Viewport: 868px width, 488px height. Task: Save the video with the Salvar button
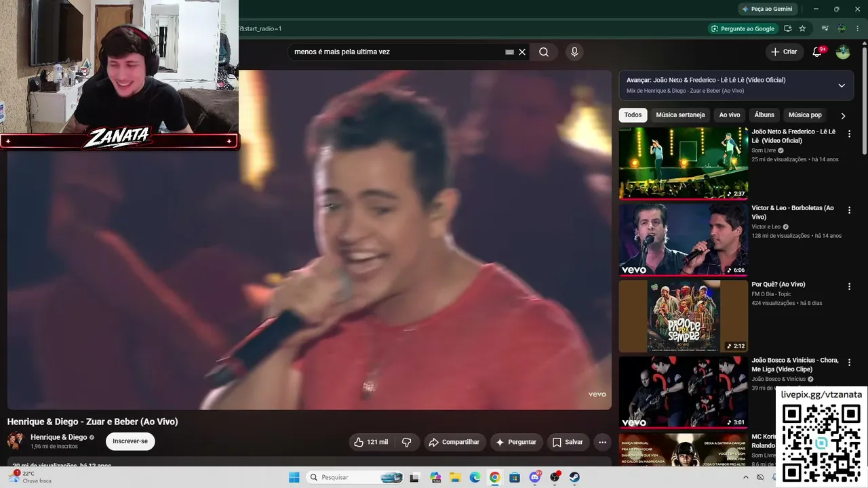coord(568,442)
